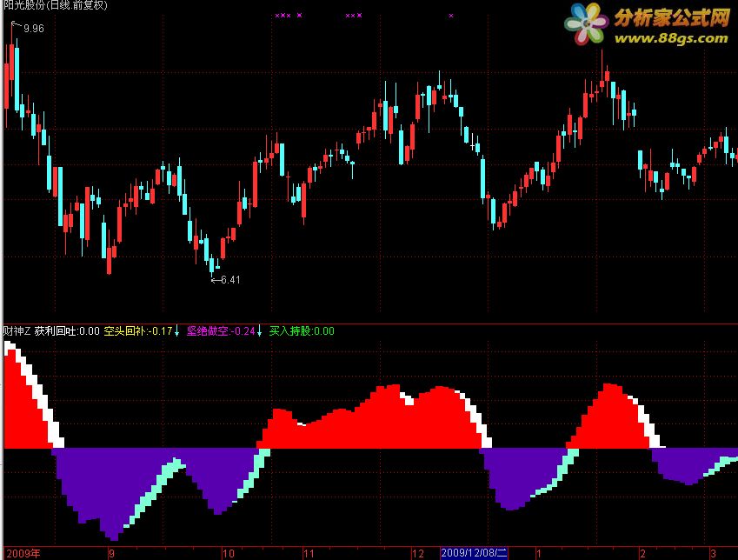Click the 买入持股:0.00 indicator value

(x=302, y=331)
